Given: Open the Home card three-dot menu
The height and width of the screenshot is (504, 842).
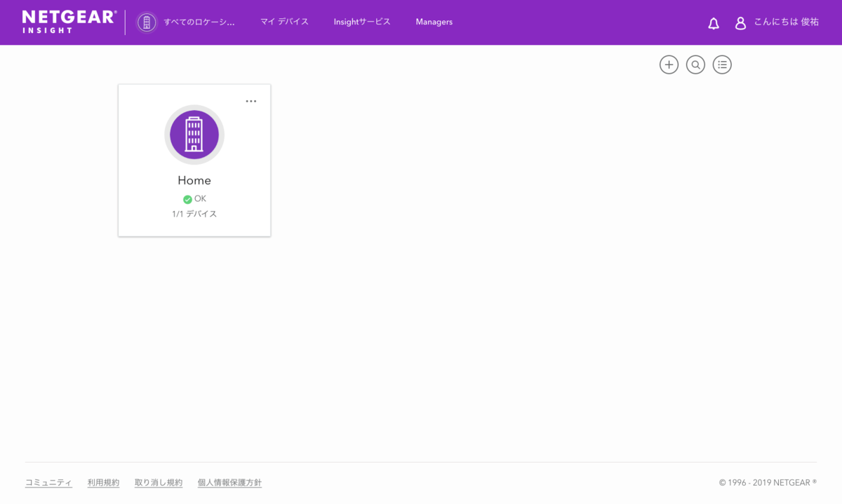Looking at the screenshot, I should click(251, 101).
